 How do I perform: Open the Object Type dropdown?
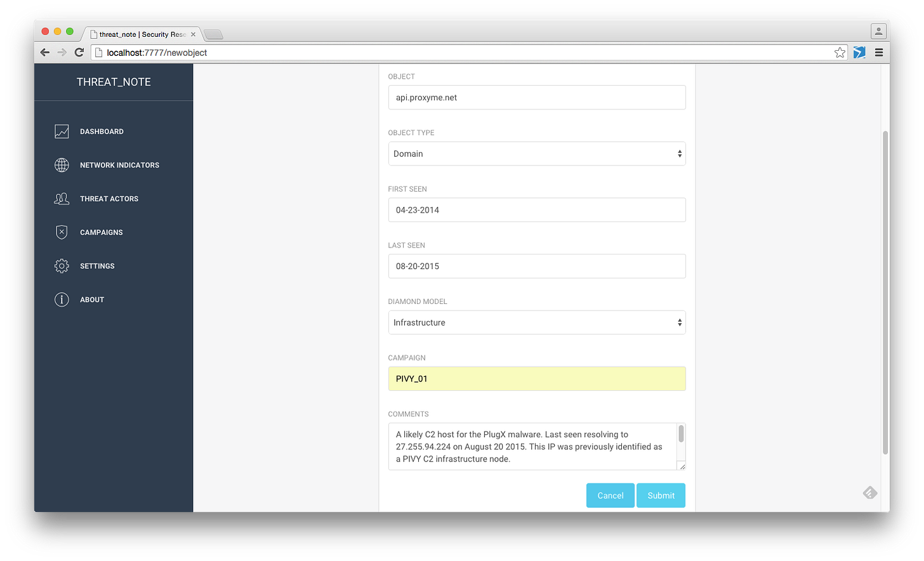536,154
